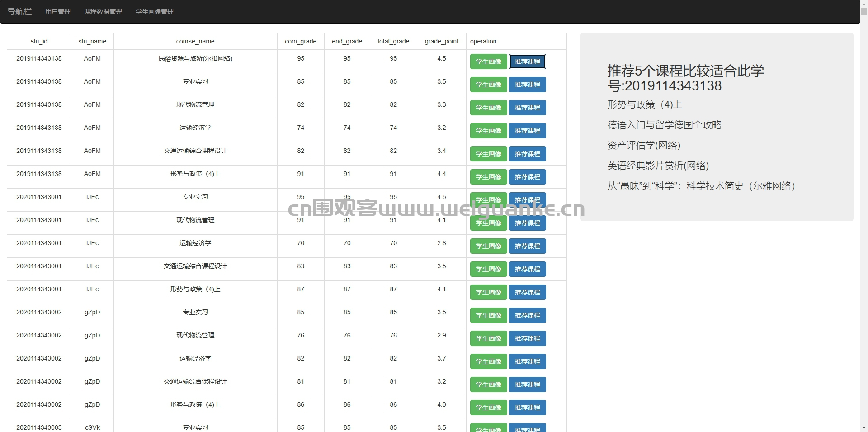Screen dimensions: 868x432
Task: Click 学生画像 for IJEc 交通运输综合课程设计 row
Action: pyautogui.click(x=489, y=269)
